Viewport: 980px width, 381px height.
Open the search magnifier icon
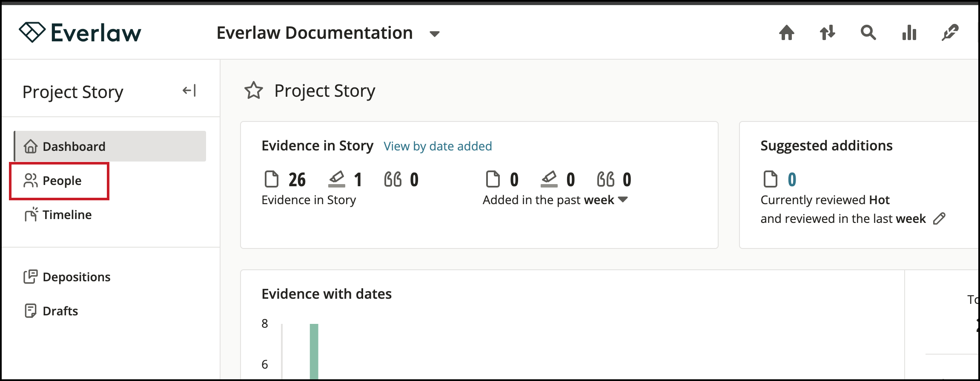pyautogui.click(x=868, y=32)
